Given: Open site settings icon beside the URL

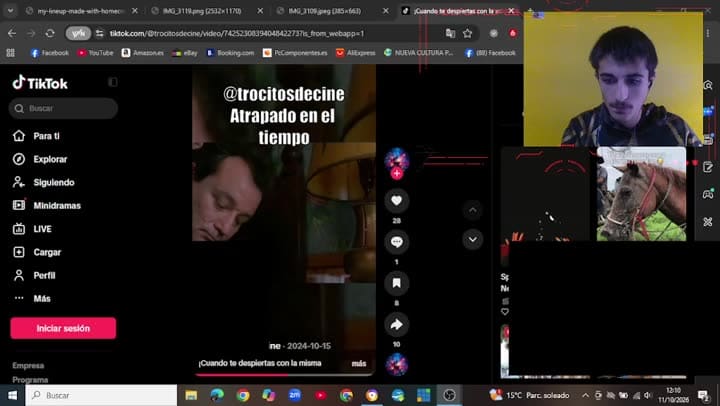Looking at the screenshot, I should [100, 33].
